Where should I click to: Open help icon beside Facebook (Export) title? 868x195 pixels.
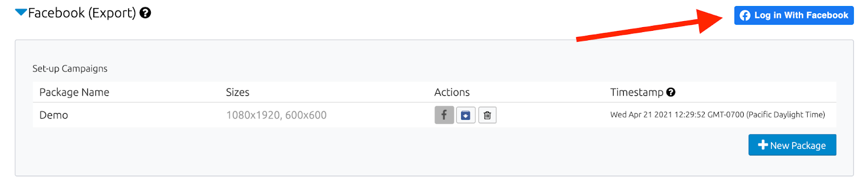tap(145, 12)
